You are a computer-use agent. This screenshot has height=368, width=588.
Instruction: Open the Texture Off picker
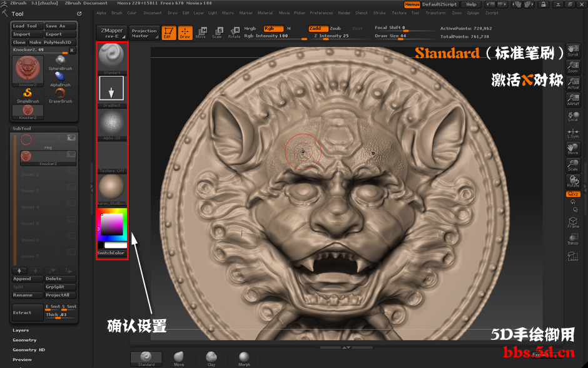[112, 157]
